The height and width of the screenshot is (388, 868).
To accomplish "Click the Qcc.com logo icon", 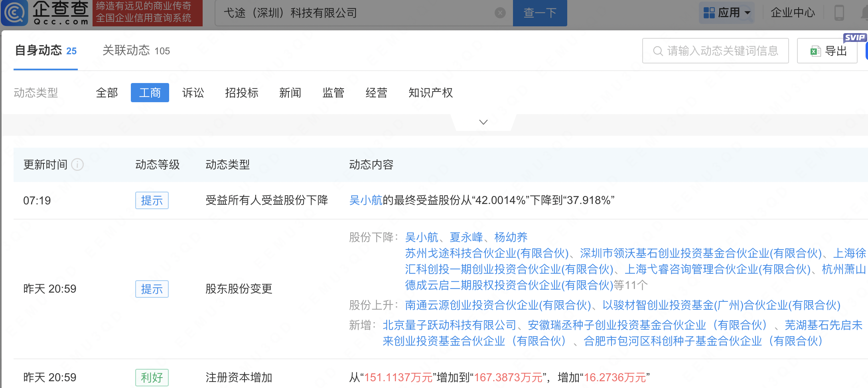I will [x=15, y=12].
